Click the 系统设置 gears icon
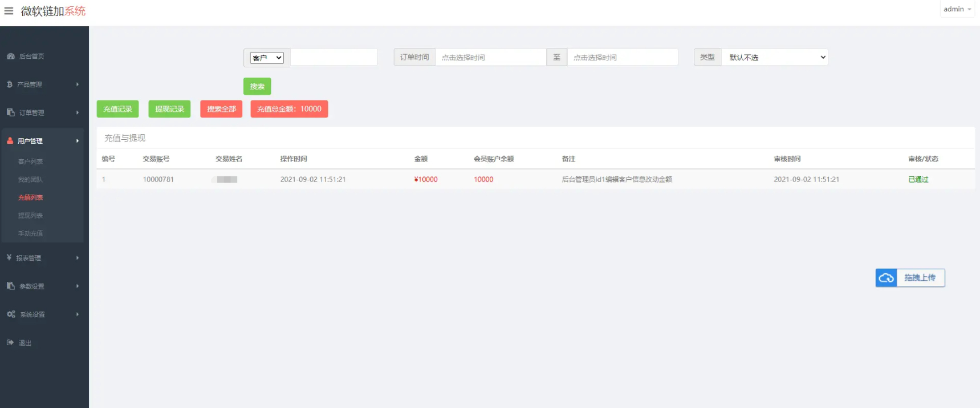The image size is (980, 408). (11, 314)
